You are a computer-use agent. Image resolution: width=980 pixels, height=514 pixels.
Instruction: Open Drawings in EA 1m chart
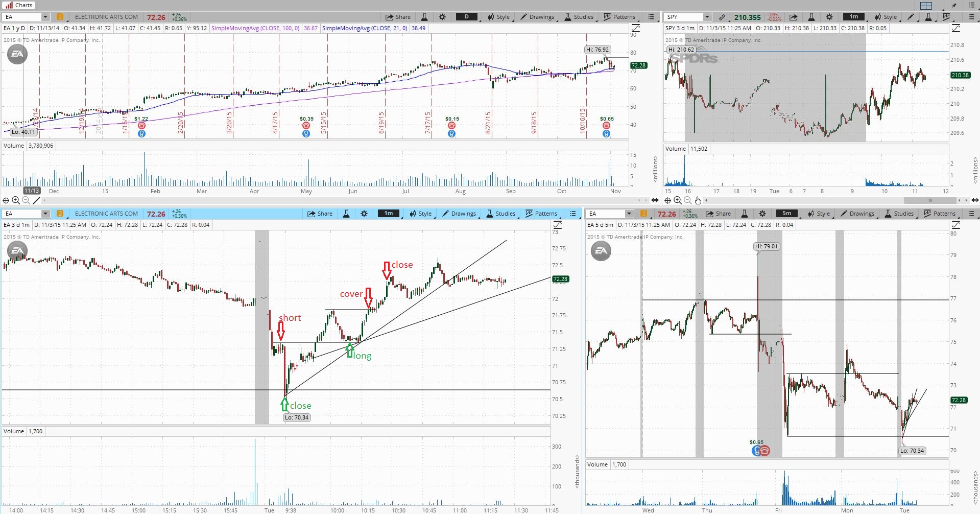459,214
